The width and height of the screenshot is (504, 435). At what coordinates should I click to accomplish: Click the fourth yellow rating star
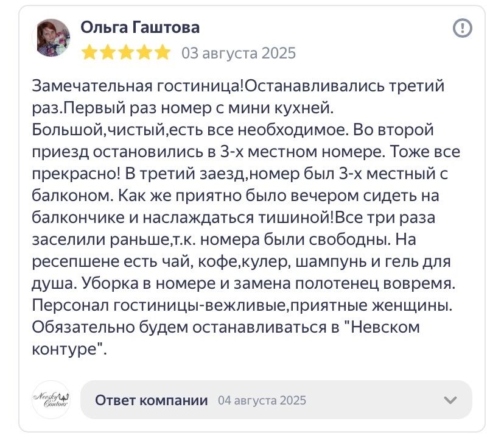[144, 52]
